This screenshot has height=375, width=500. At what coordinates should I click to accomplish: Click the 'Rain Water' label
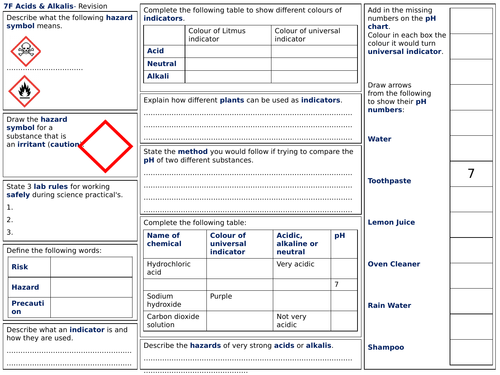tap(389, 305)
